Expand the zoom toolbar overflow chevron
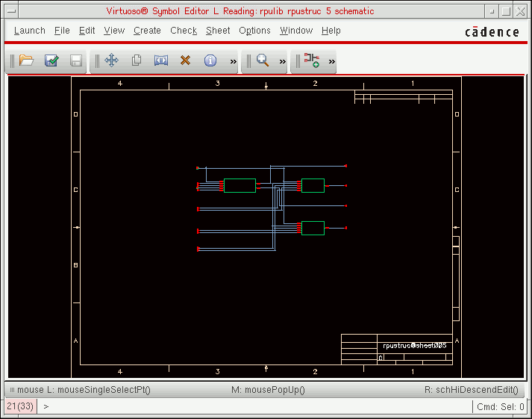Screen dimensions: 532x419 coord(283,61)
